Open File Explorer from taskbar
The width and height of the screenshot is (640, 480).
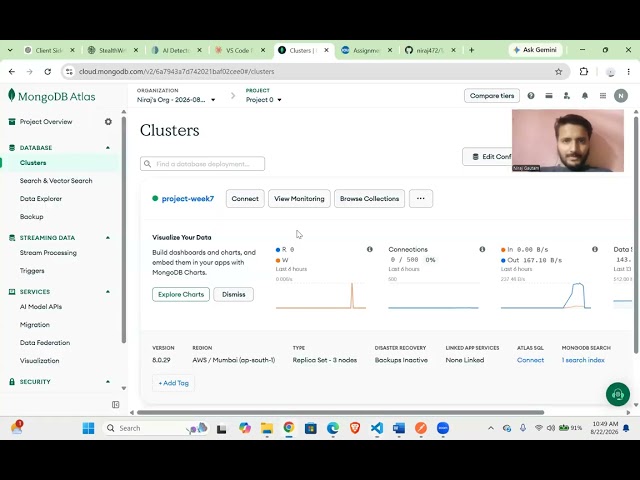click(x=267, y=428)
